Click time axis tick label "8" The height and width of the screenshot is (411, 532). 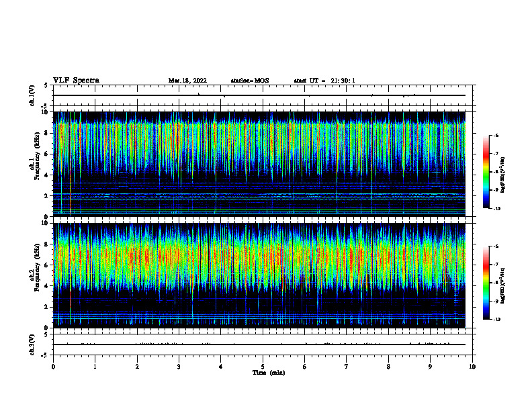point(388,367)
